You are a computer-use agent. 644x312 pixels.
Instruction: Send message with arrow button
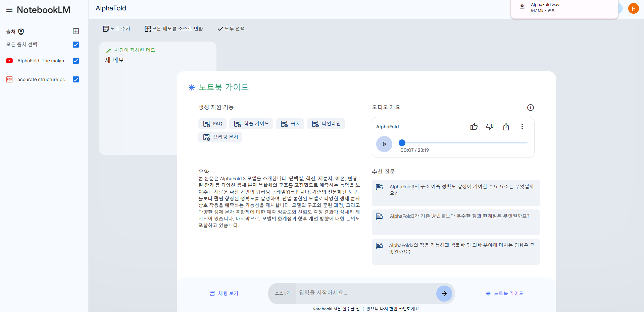pyautogui.click(x=444, y=294)
